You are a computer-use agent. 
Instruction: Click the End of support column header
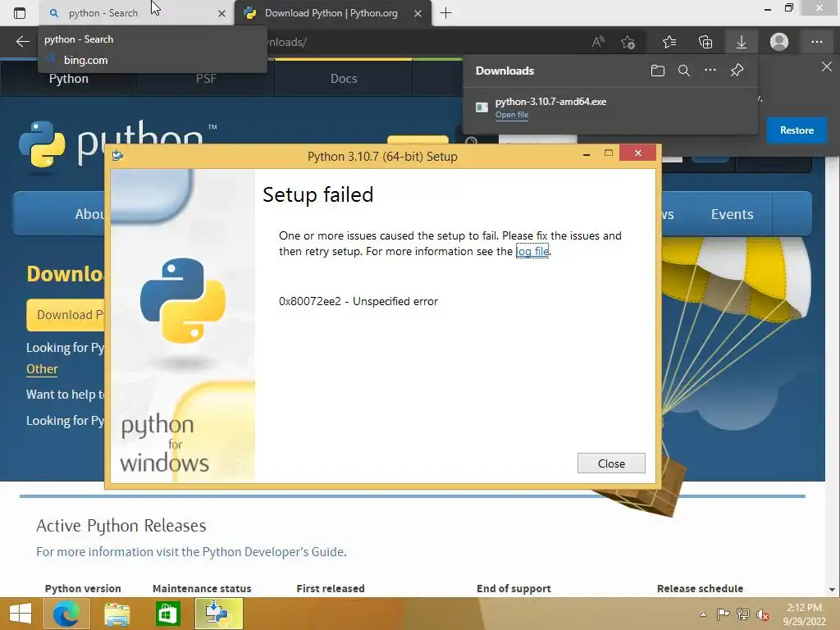514,588
